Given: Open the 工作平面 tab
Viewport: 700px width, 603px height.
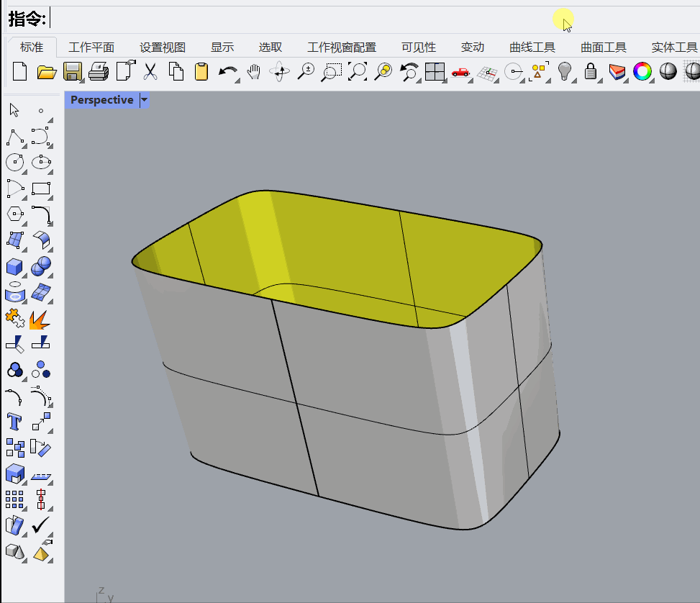Looking at the screenshot, I should point(91,47).
